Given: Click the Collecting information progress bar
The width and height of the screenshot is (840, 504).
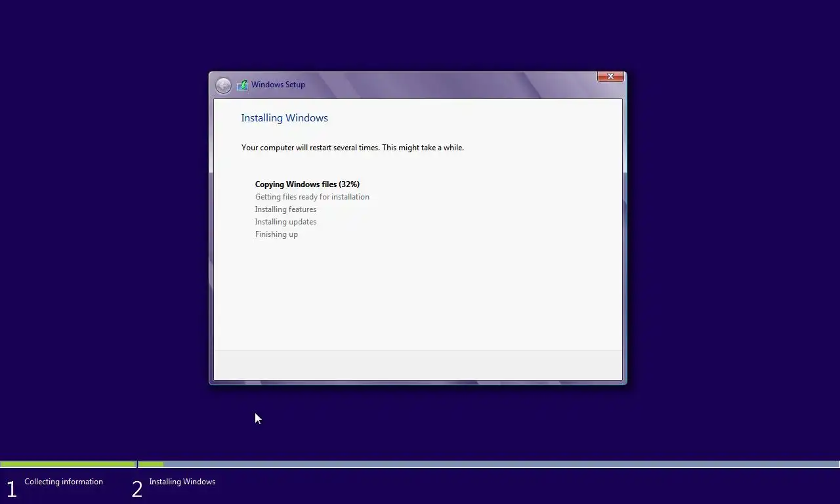Looking at the screenshot, I should [68, 465].
